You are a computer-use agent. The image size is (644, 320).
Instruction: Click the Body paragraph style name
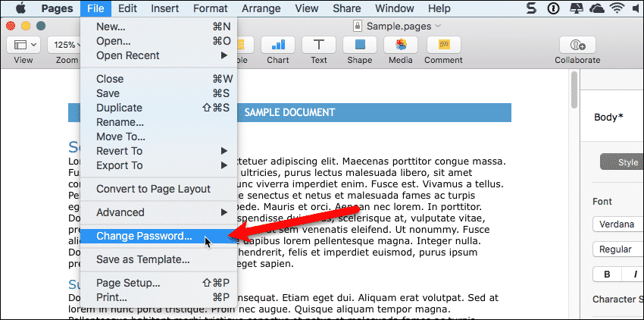[x=609, y=118]
